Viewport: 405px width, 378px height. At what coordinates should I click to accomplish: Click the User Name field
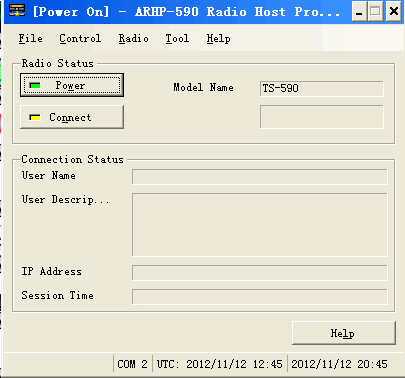pyautogui.click(x=260, y=177)
